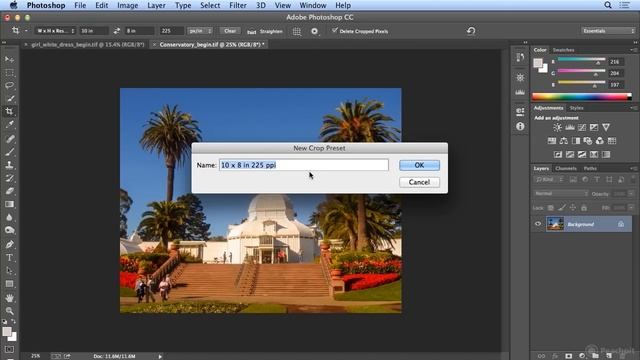Image resolution: width=640 pixels, height=360 pixels.
Task: Toggle lock all in Layers panel
Action: coord(584,208)
